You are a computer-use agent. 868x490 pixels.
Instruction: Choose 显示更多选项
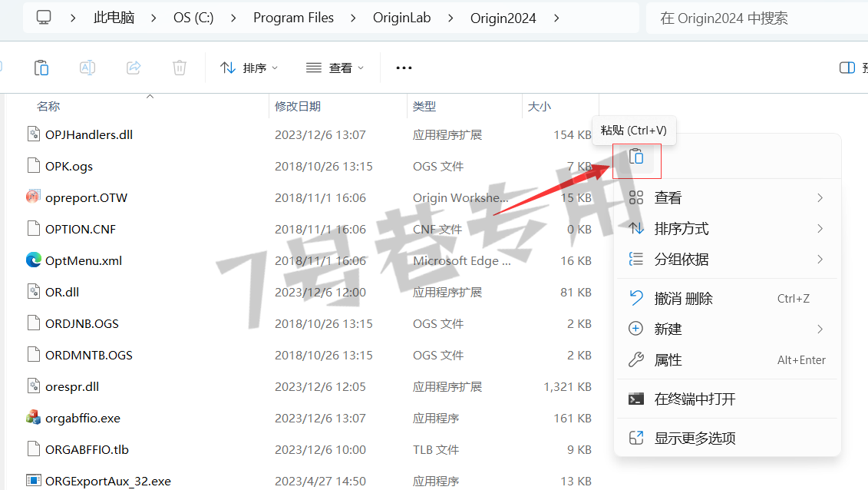[728, 438]
